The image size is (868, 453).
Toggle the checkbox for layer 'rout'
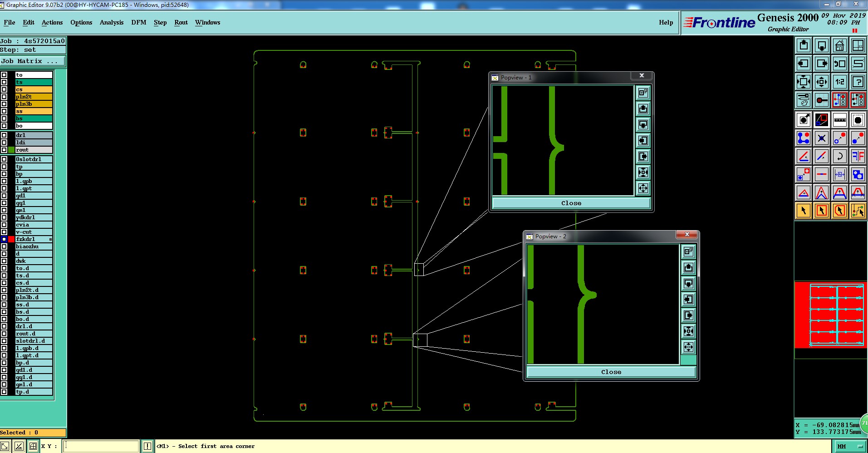click(4, 150)
